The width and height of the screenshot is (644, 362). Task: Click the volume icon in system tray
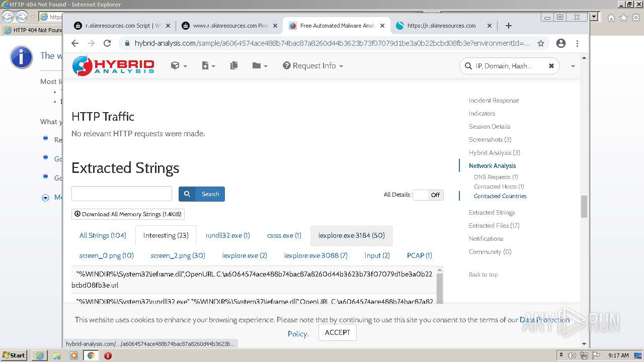click(x=572, y=355)
